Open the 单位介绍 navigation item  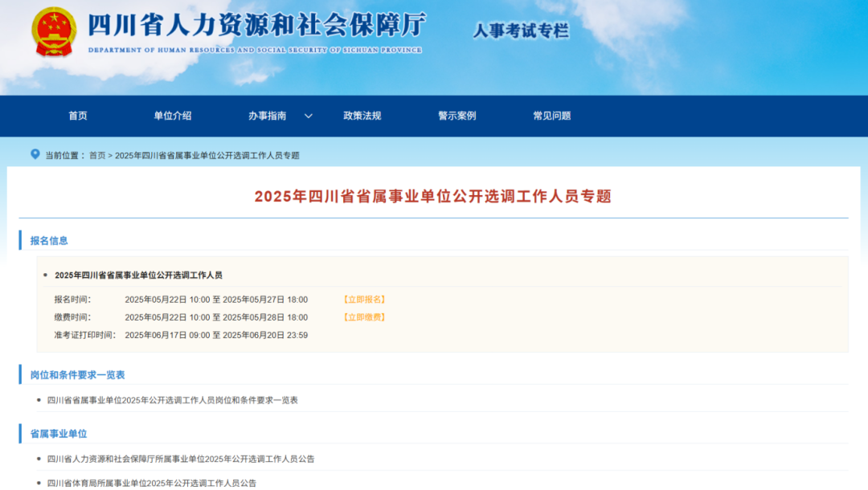point(173,116)
